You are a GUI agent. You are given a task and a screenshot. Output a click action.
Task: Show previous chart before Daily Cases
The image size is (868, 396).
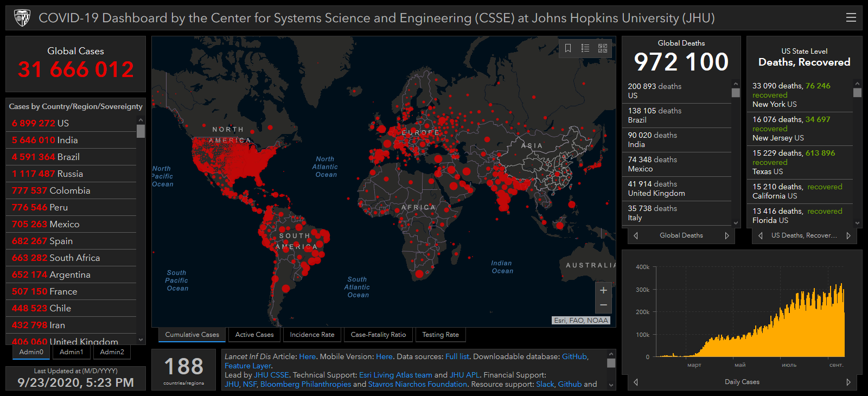[636, 382]
